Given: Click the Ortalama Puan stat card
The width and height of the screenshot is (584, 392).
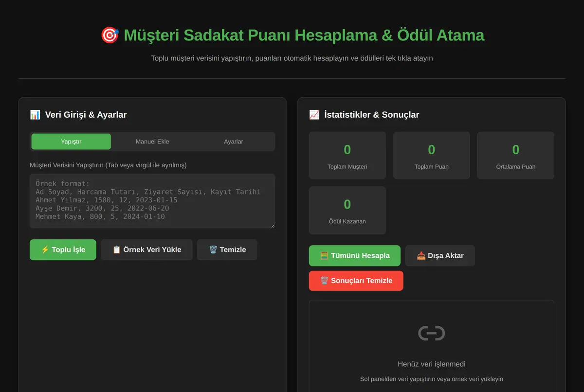Looking at the screenshot, I should click(516, 155).
